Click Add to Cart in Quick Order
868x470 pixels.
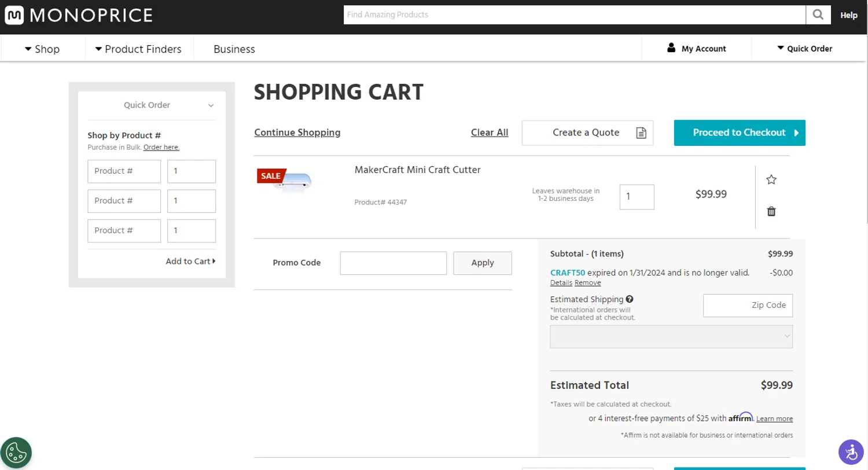(x=190, y=261)
